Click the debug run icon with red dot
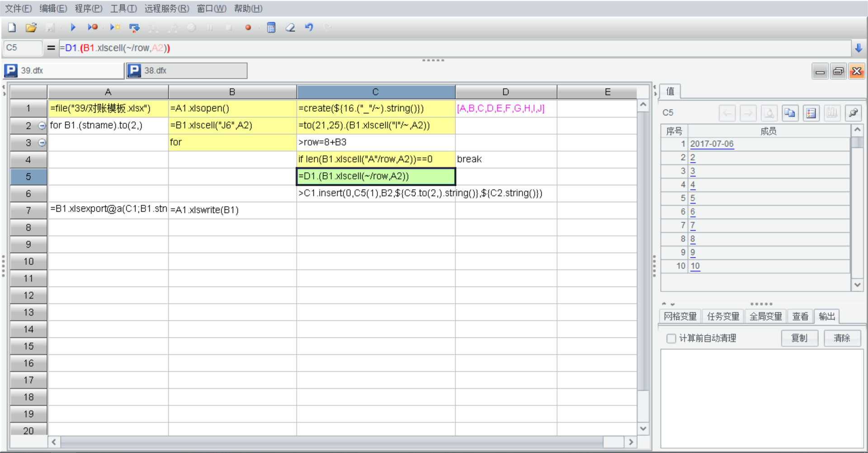Screen dimensions: 868x453 [x=93, y=28]
